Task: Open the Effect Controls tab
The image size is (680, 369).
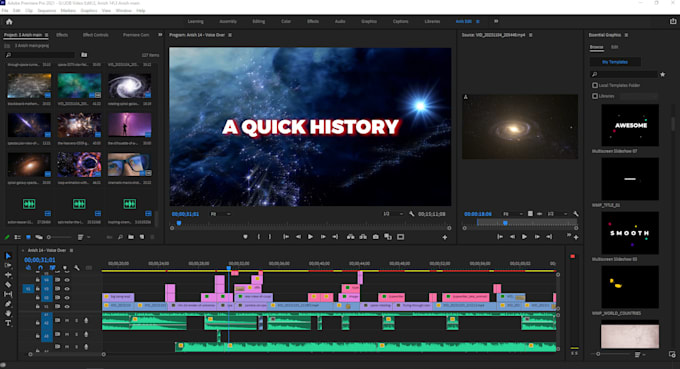Action: click(x=95, y=35)
